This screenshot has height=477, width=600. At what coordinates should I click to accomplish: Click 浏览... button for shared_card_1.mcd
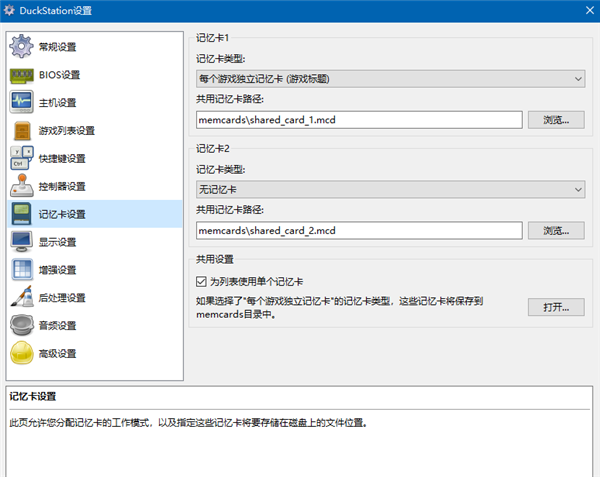[556, 120]
